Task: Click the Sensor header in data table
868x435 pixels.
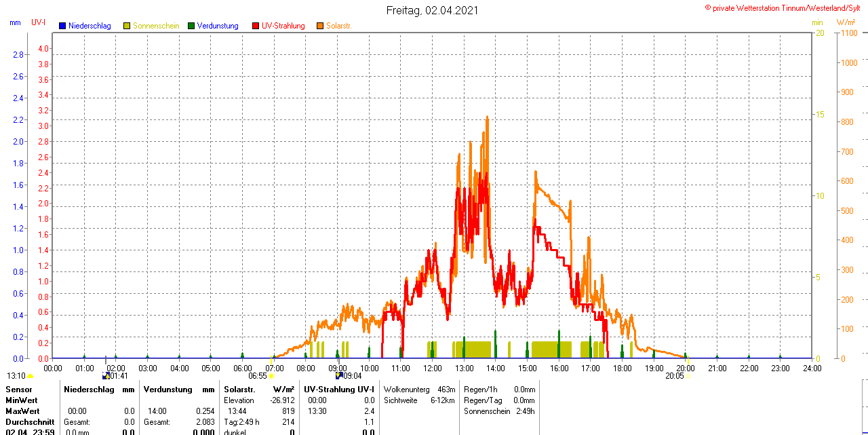Action: point(18,390)
